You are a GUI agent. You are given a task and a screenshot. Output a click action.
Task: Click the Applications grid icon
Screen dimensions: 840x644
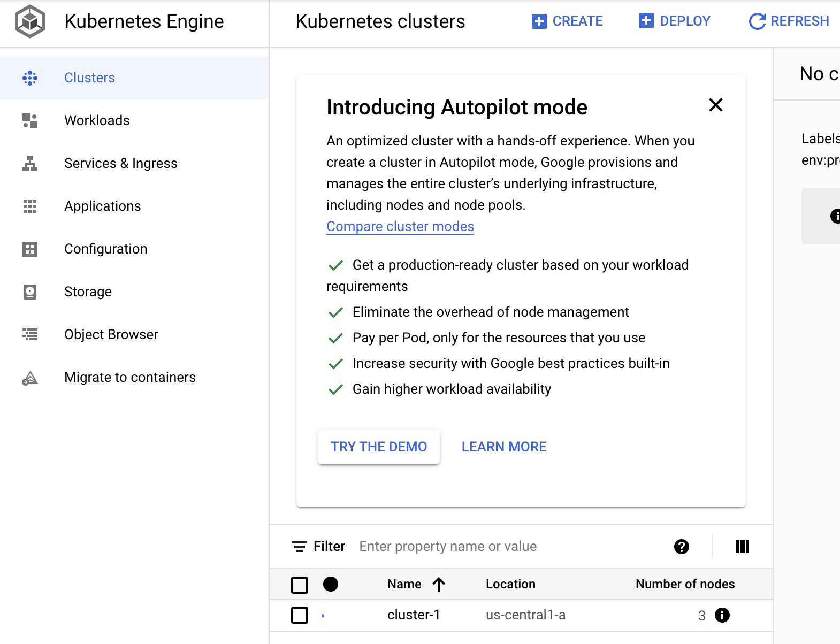pos(30,206)
